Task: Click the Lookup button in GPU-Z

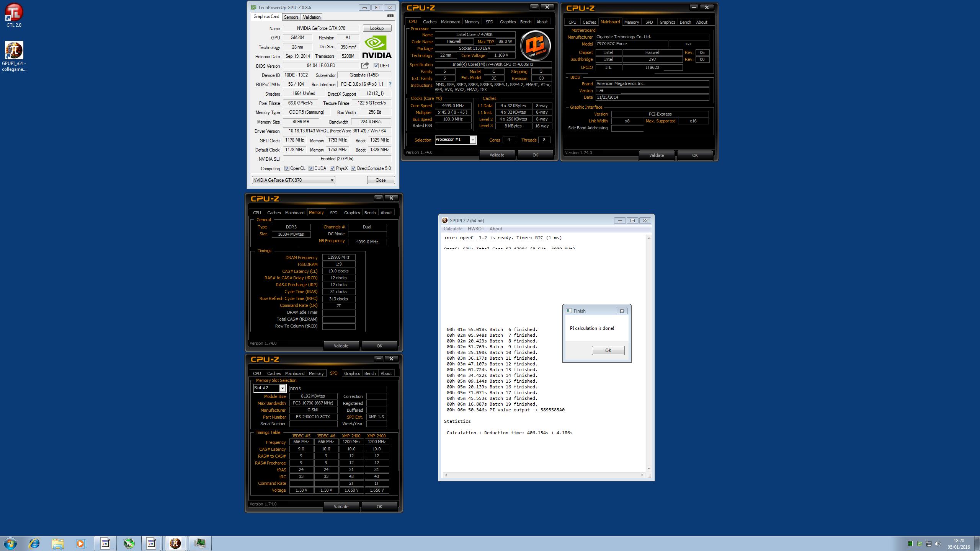Action: tap(377, 28)
